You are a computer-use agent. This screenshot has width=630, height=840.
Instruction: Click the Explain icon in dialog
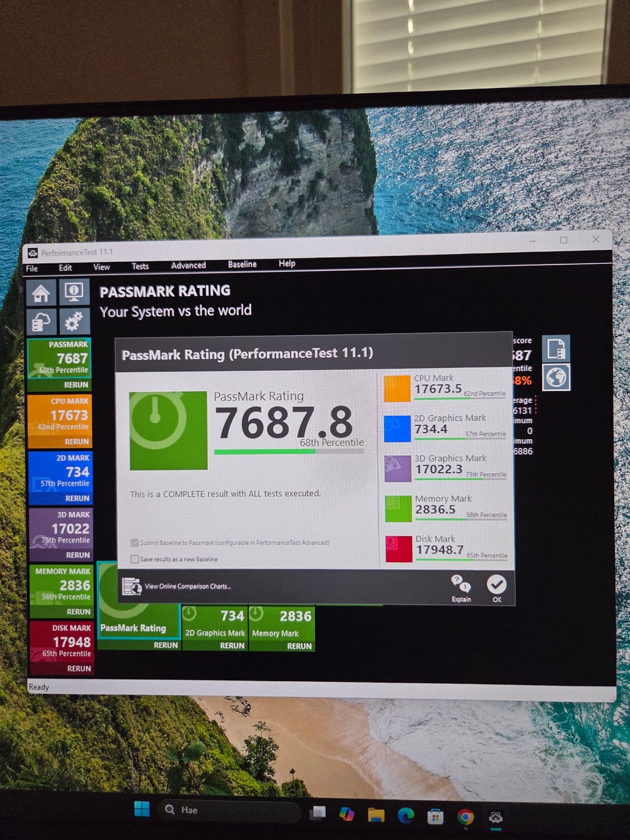[461, 588]
